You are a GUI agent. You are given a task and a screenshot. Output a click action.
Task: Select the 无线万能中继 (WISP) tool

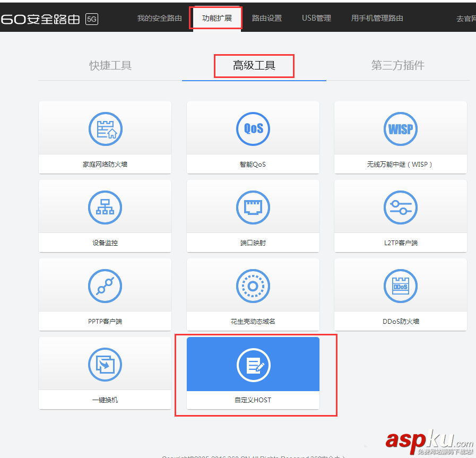coord(400,137)
